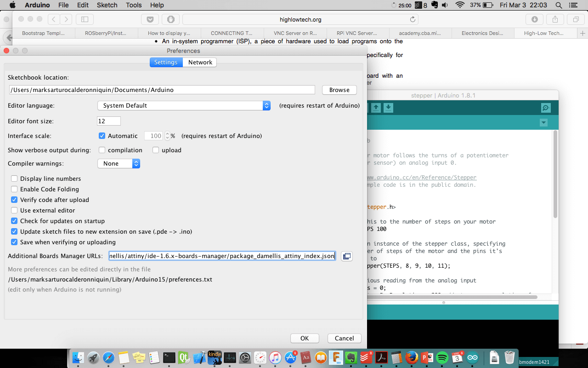Open Firefox from the Dock
The height and width of the screenshot is (368, 588).
412,357
